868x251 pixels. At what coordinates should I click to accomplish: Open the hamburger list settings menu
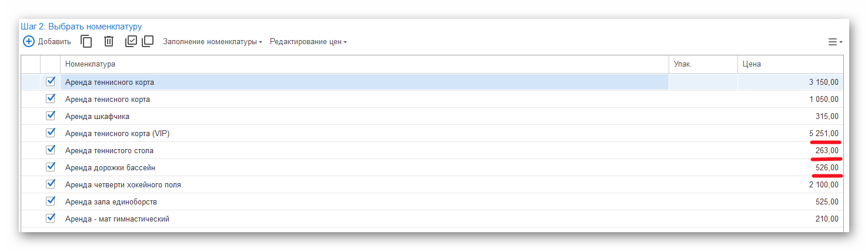coord(834,42)
